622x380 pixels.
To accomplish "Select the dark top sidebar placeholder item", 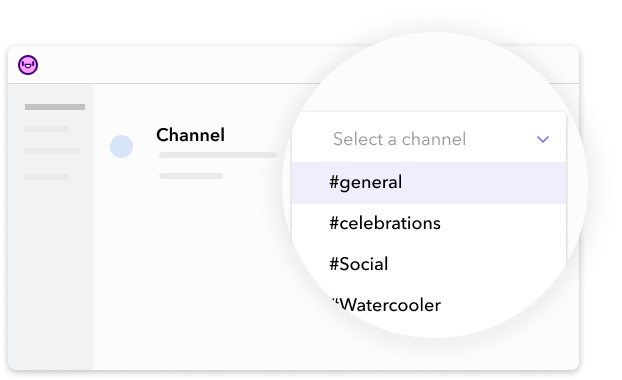I will coord(55,107).
